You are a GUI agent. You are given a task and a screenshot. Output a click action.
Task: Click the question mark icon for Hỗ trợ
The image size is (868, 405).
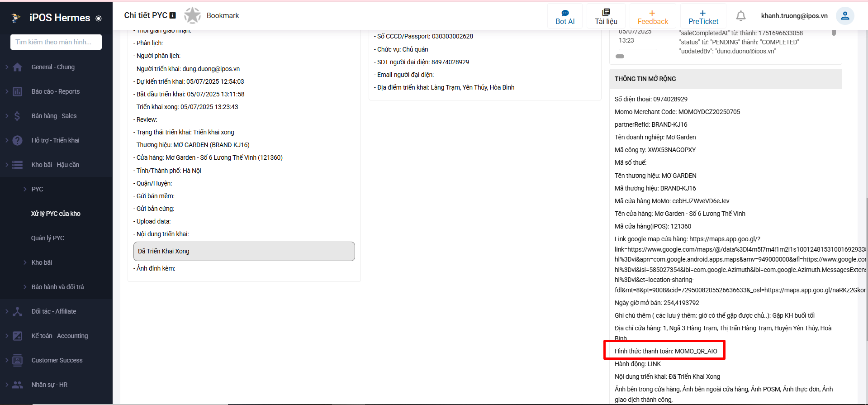click(x=18, y=141)
